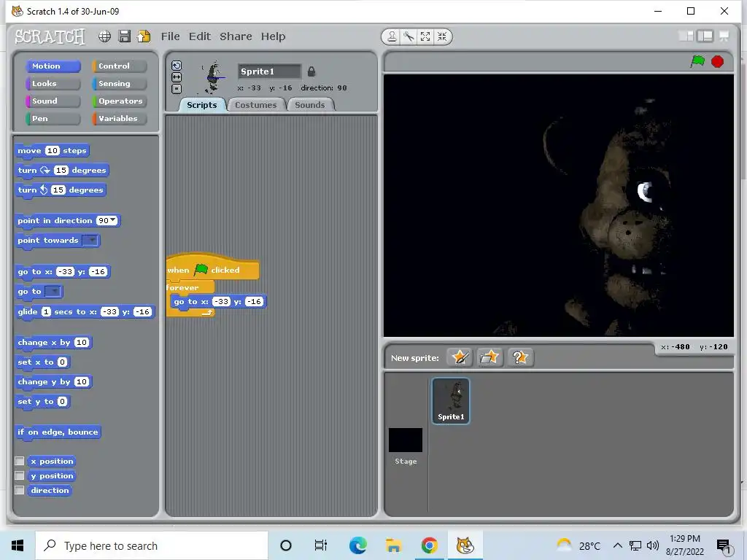Click the share project icon

(144, 36)
